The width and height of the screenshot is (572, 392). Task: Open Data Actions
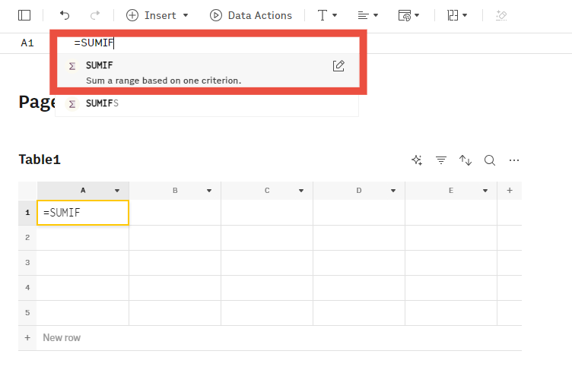pos(251,15)
